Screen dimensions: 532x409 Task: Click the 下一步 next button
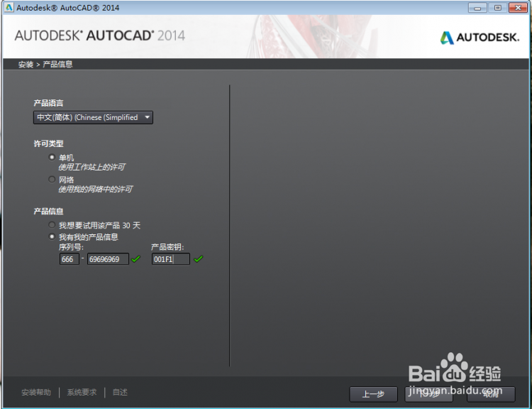pos(429,394)
